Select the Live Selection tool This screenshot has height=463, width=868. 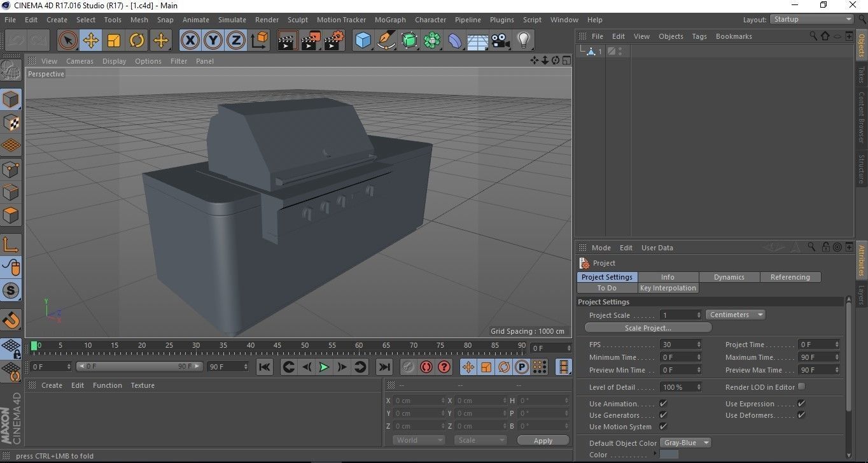(x=67, y=41)
